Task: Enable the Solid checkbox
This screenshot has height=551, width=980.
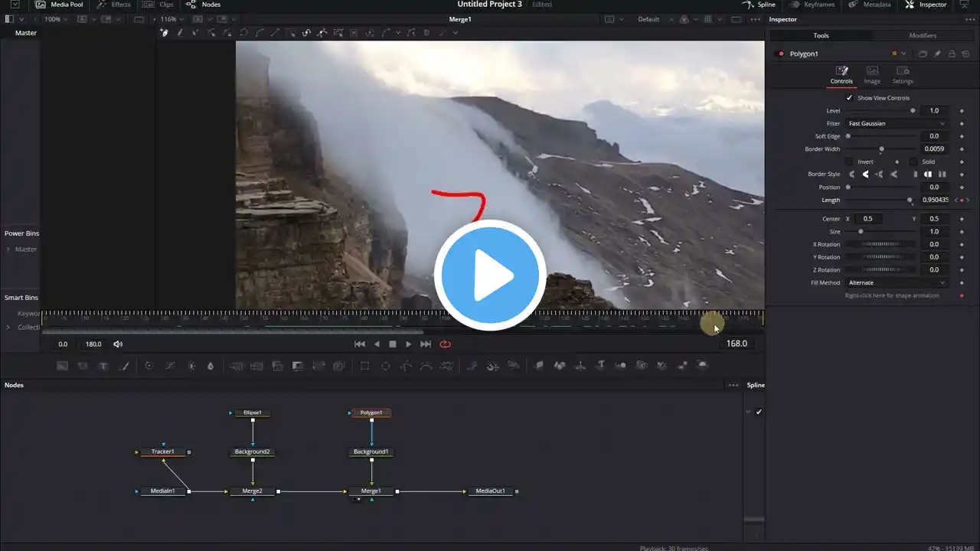Action: pyautogui.click(x=913, y=161)
